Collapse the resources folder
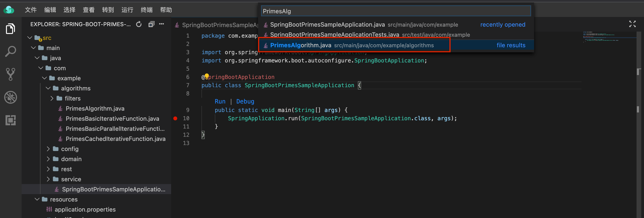Screen dimensions: 644x218 (37, 200)
